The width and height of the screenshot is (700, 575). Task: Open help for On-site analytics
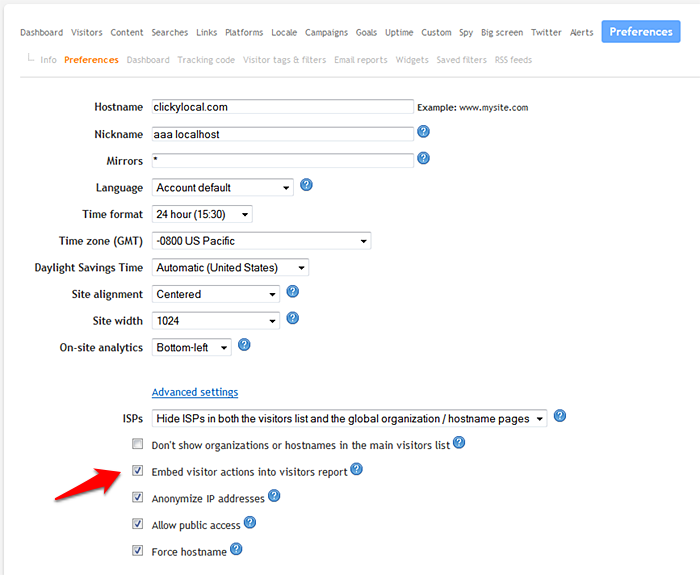244,345
